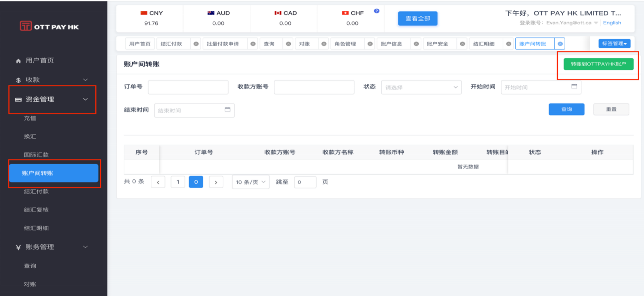Click the yen icon beside 账务管理
This screenshot has width=644, height=296.
click(x=18, y=247)
